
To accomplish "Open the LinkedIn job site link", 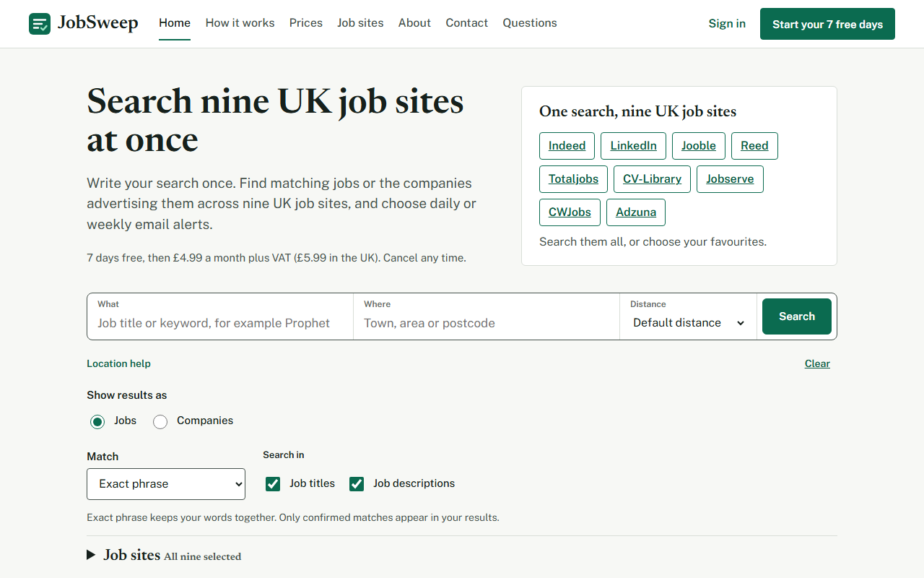I will pyautogui.click(x=633, y=146).
